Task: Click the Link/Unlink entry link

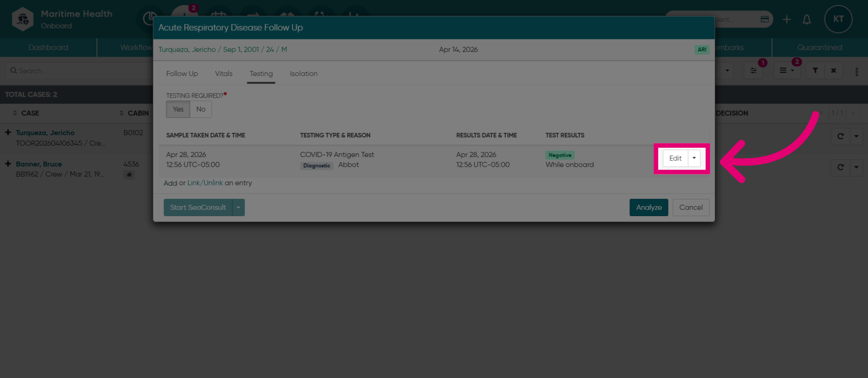Action: [x=205, y=183]
